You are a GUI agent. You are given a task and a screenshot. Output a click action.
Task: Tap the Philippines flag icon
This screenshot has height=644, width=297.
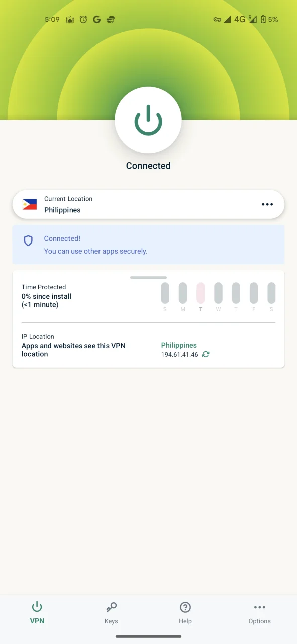click(30, 204)
